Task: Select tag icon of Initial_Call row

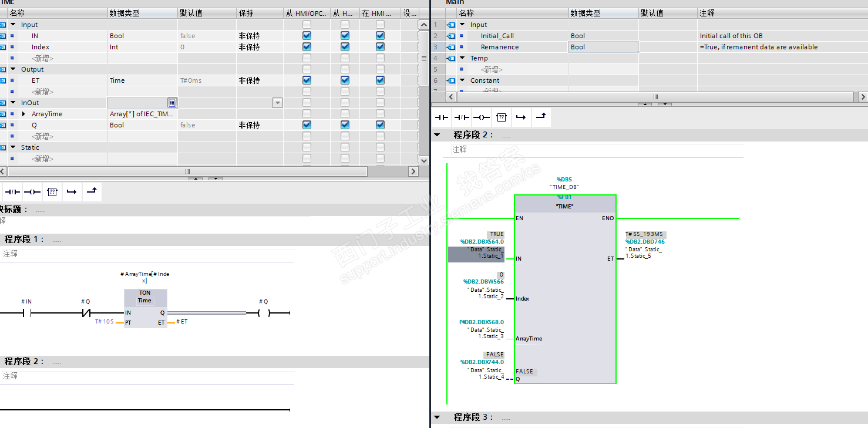Action: click(x=451, y=36)
